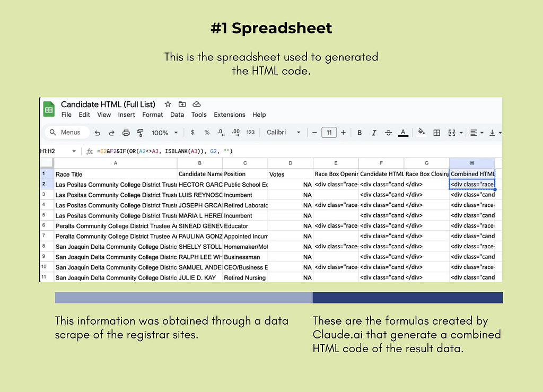Increase decimal places
The height and width of the screenshot is (392, 543).
[236, 133]
